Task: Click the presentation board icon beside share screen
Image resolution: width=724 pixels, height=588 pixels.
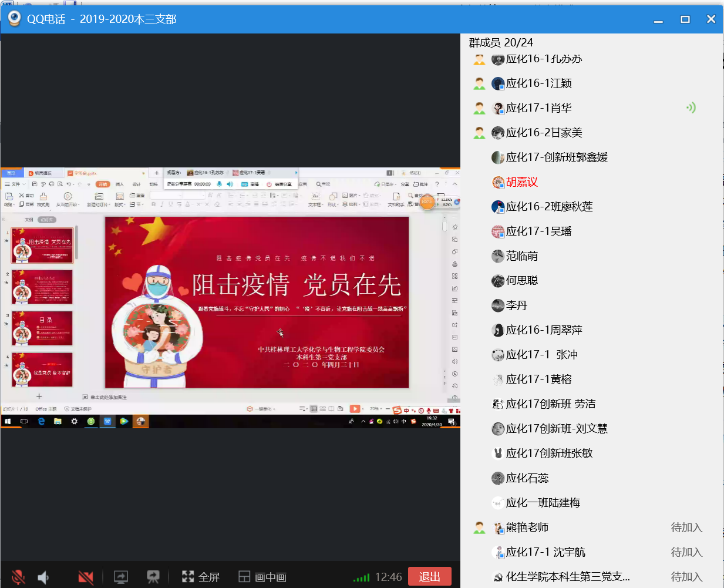Action: pos(153,577)
